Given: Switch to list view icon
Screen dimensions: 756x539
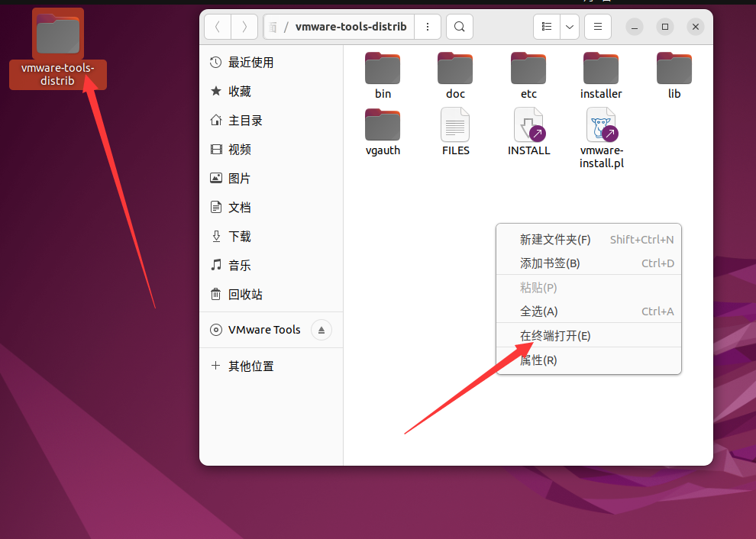Looking at the screenshot, I should 547,27.
